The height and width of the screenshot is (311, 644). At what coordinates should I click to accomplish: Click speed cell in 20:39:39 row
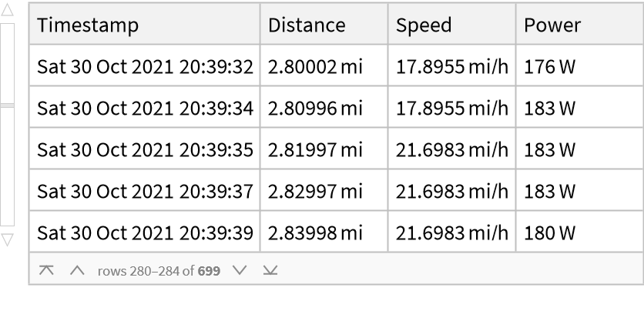(451, 232)
